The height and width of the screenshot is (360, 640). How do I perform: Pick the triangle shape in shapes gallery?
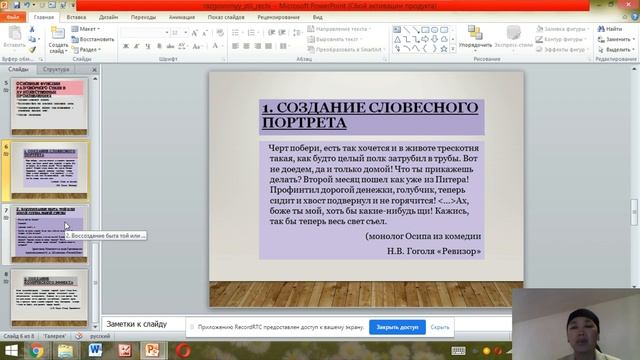[x=397, y=39]
